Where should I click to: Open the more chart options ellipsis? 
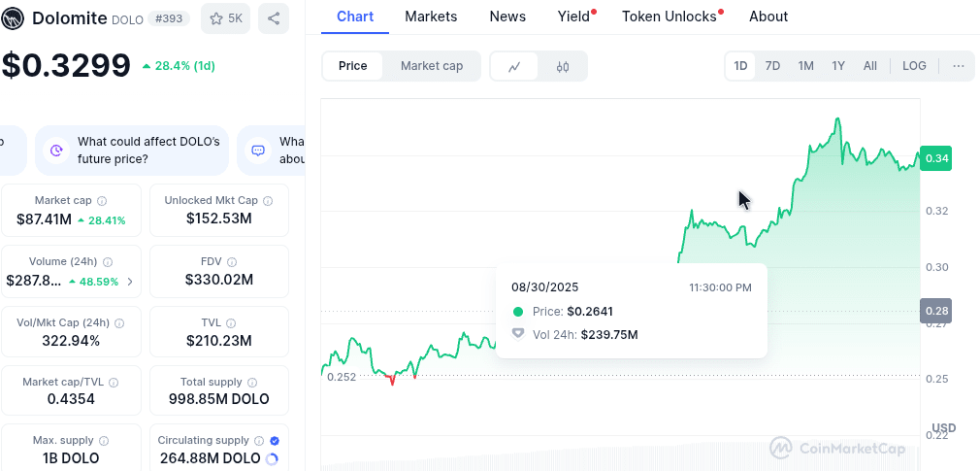(x=959, y=66)
